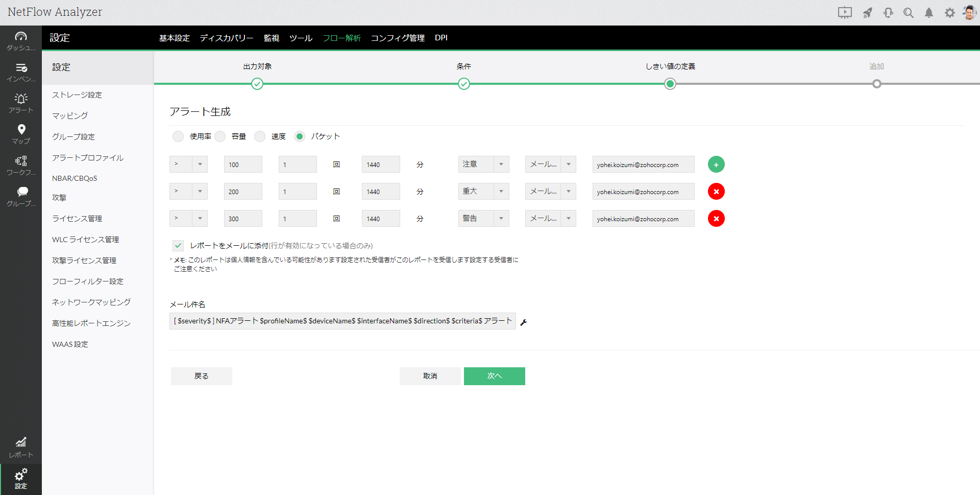The image size is (980, 495).
Task: Delete the 200 threshold row
Action: click(x=716, y=192)
